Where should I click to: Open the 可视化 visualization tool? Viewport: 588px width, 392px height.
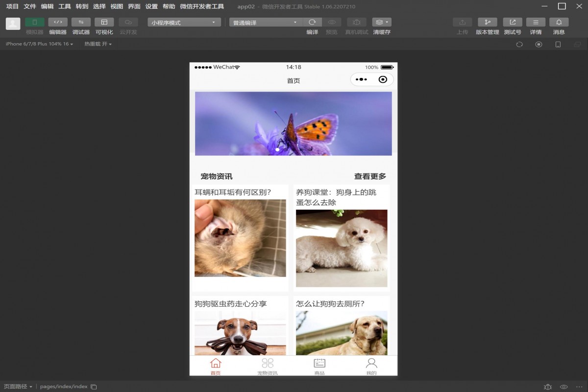[x=104, y=22]
